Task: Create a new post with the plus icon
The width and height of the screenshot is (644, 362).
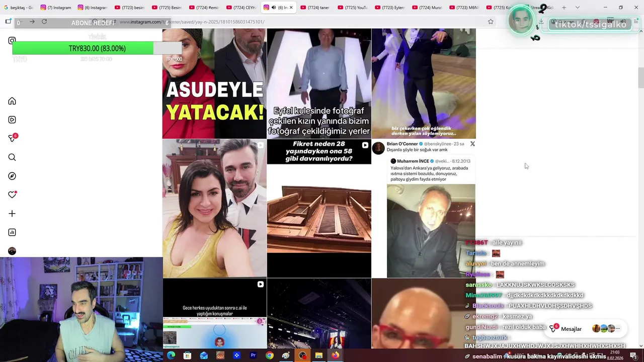Action: tap(12, 214)
